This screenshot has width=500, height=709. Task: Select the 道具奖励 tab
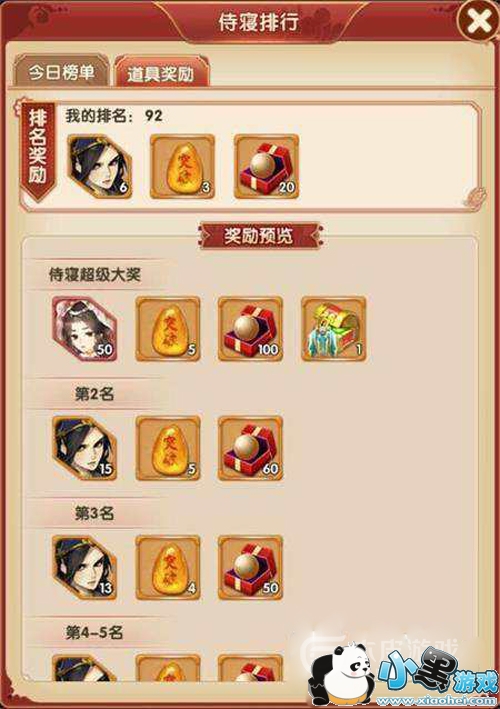161,72
